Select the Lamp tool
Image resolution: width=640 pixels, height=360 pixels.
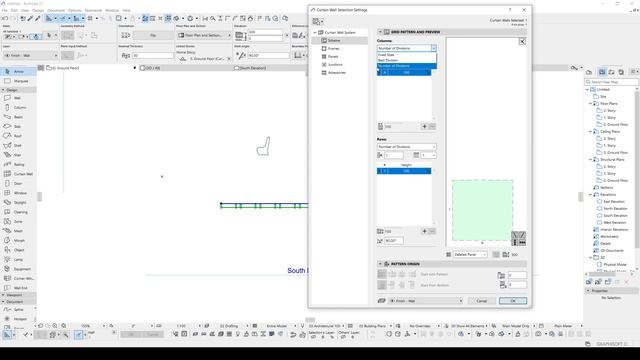click(x=18, y=260)
